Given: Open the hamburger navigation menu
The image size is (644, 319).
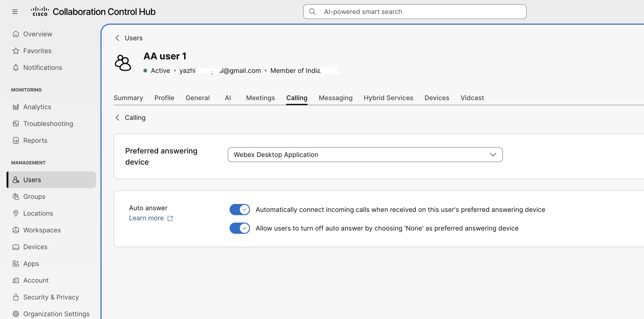Looking at the screenshot, I should [x=15, y=12].
